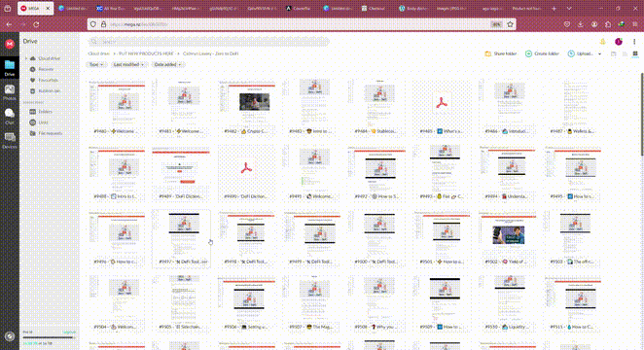
Task: Expand the Upload dropdown arrow
Action: coord(599,53)
